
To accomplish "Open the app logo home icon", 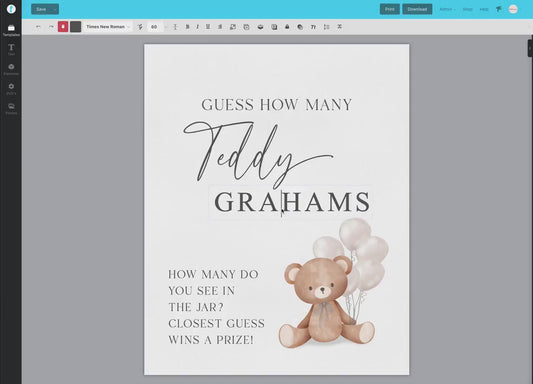I will (x=11, y=9).
